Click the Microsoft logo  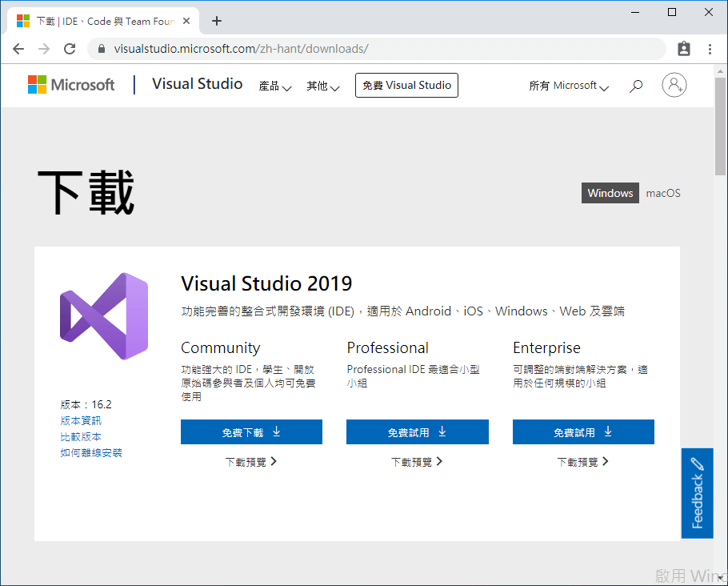pyautogui.click(x=71, y=85)
